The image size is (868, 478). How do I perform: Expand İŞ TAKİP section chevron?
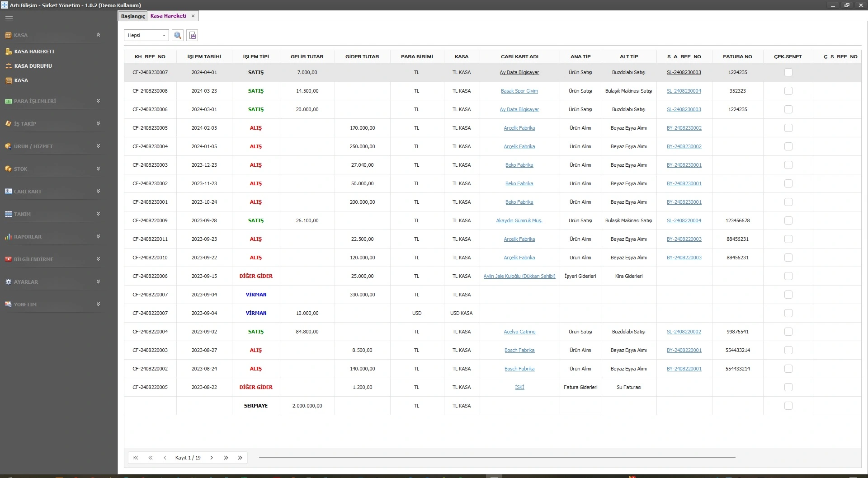[98, 123]
